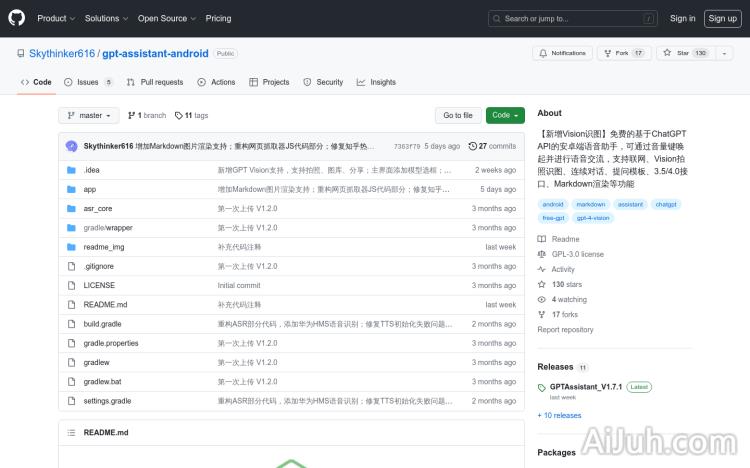750x468 pixels.
Task: Go to the Pricing page
Action: click(x=218, y=18)
